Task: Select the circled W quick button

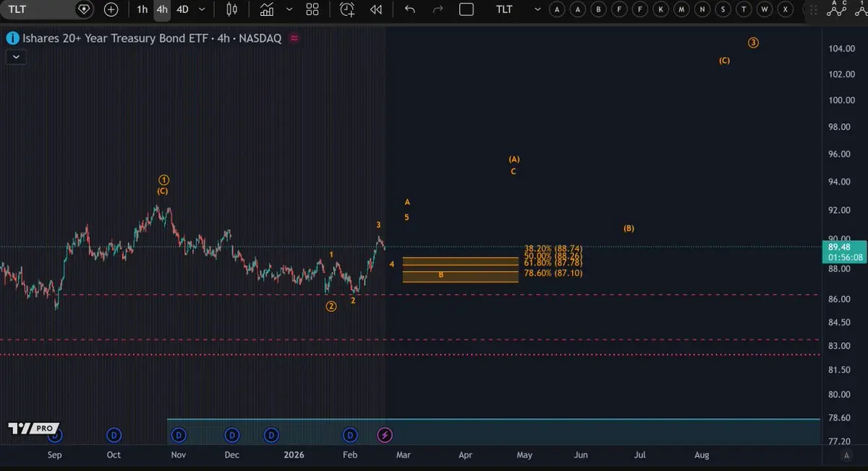Action: [765, 9]
